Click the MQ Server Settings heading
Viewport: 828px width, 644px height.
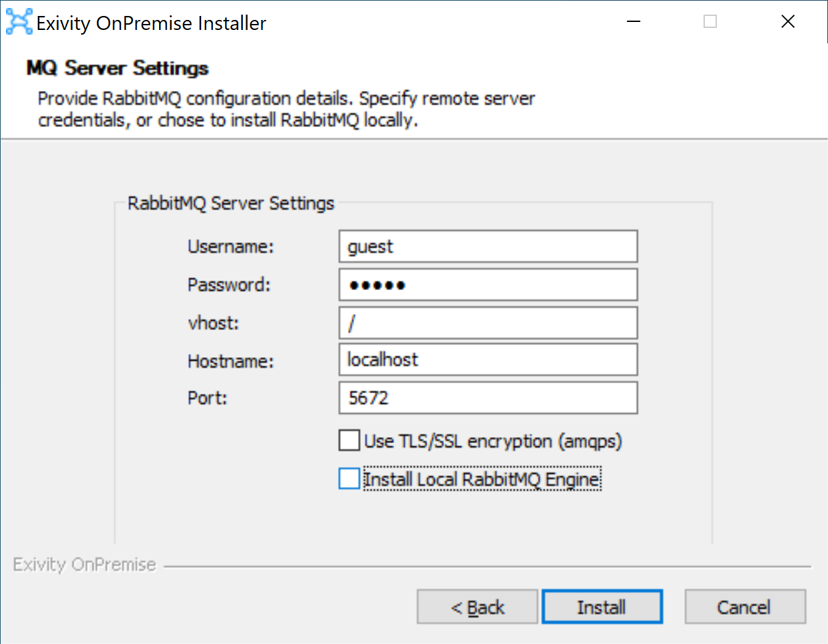pos(117,68)
